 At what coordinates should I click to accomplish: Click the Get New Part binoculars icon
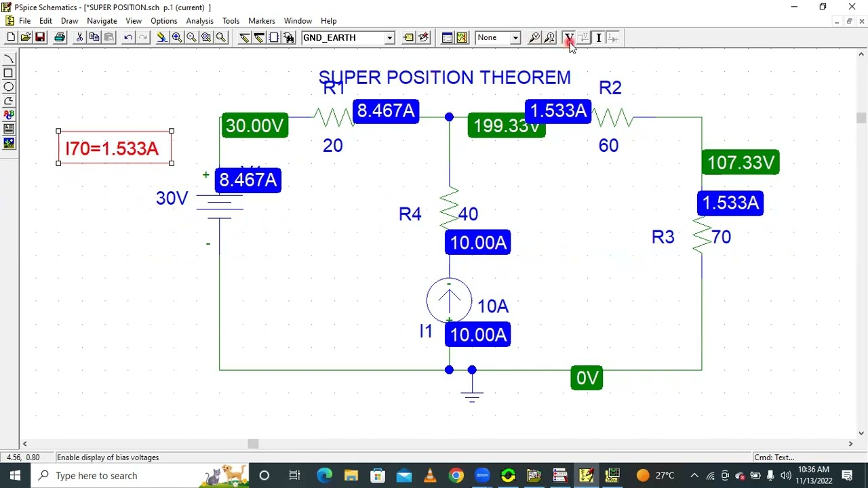pyautogui.click(x=289, y=38)
